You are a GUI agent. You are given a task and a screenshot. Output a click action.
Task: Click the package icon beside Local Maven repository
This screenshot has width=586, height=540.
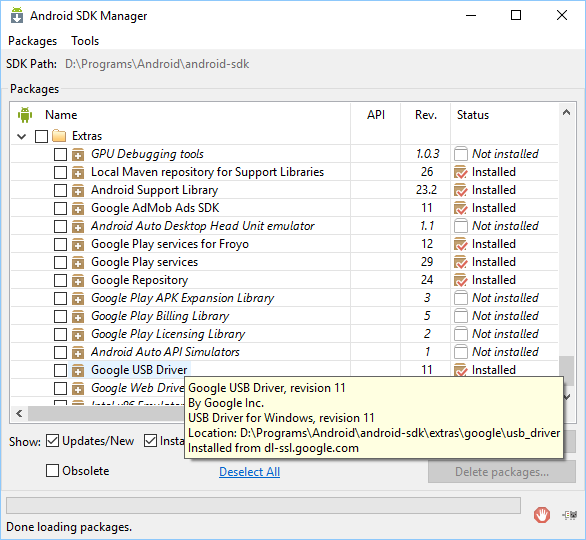[x=78, y=172]
